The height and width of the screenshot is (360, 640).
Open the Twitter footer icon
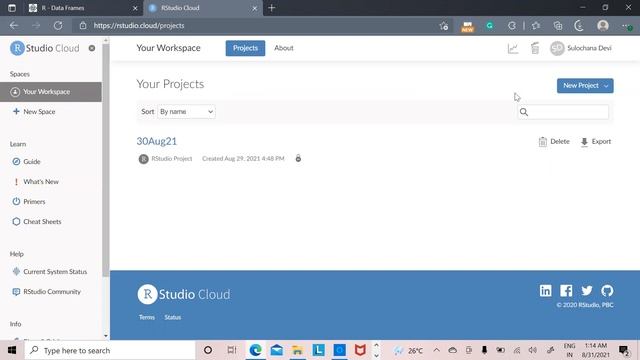[x=587, y=291]
